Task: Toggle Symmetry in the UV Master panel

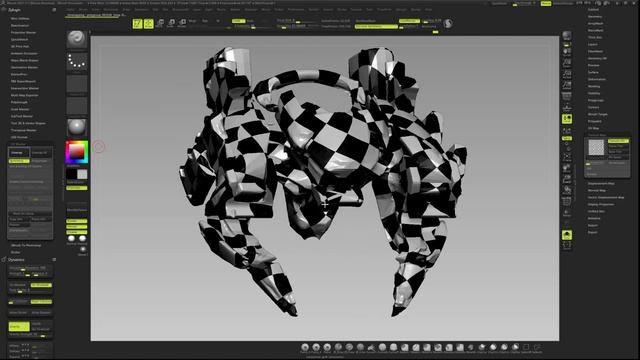Action: pyautogui.click(x=19, y=161)
